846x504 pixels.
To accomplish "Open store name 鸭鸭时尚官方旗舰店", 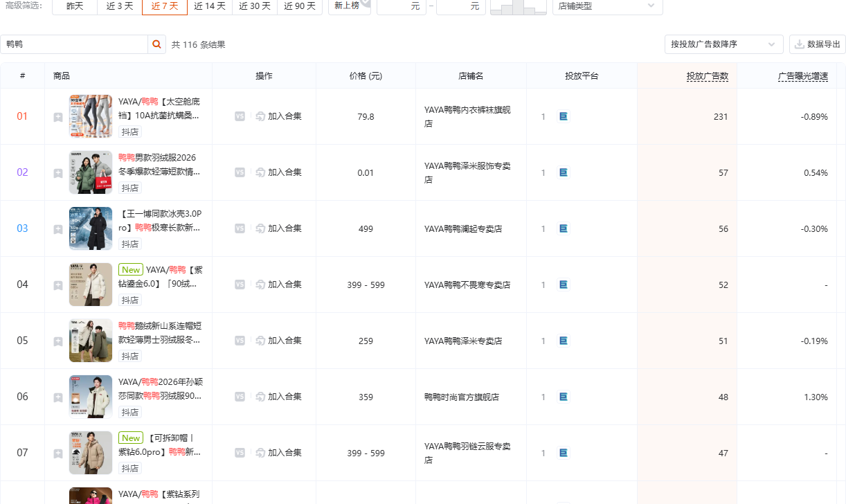I will (462, 397).
